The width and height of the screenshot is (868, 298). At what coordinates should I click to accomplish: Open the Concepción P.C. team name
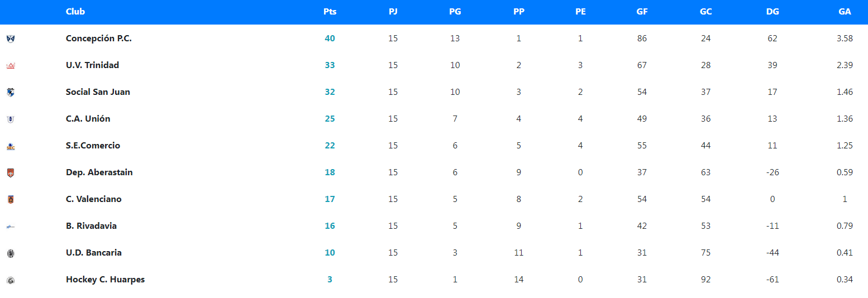point(98,39)
